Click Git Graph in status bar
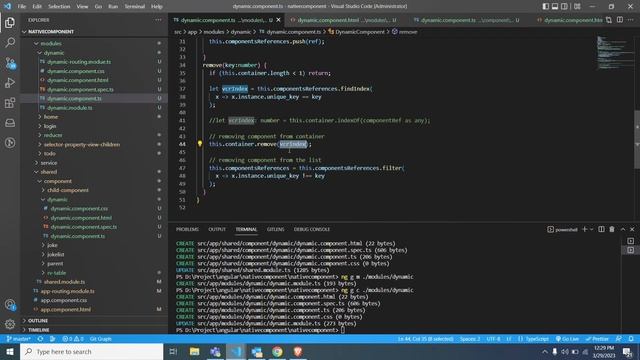The width and height of the screenshot is (640, 360). coord(100,339)
